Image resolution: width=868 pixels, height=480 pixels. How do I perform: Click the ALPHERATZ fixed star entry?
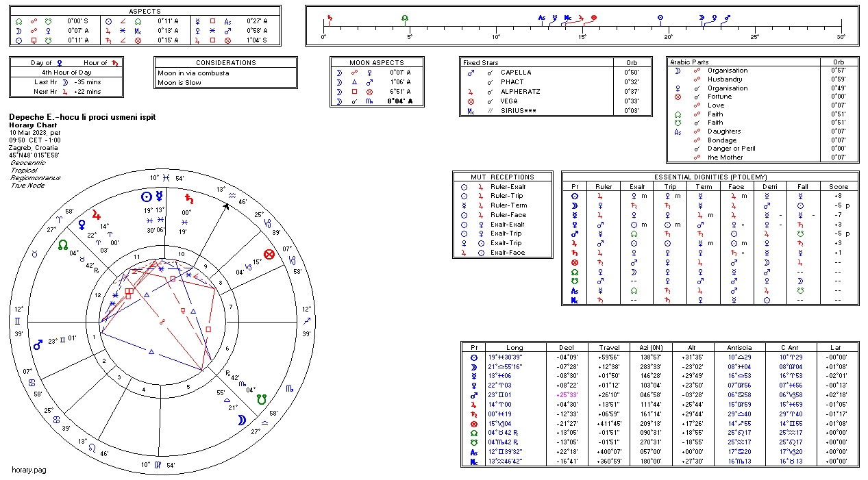520,91
